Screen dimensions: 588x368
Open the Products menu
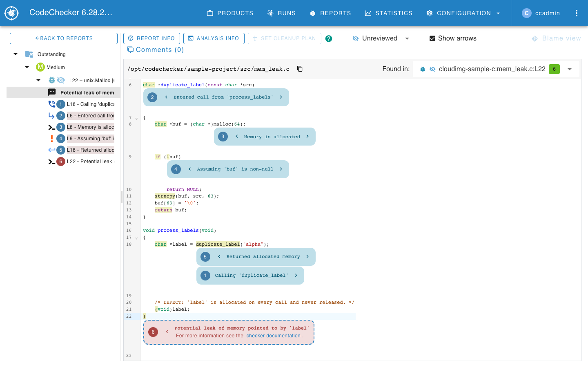(230, 13)
